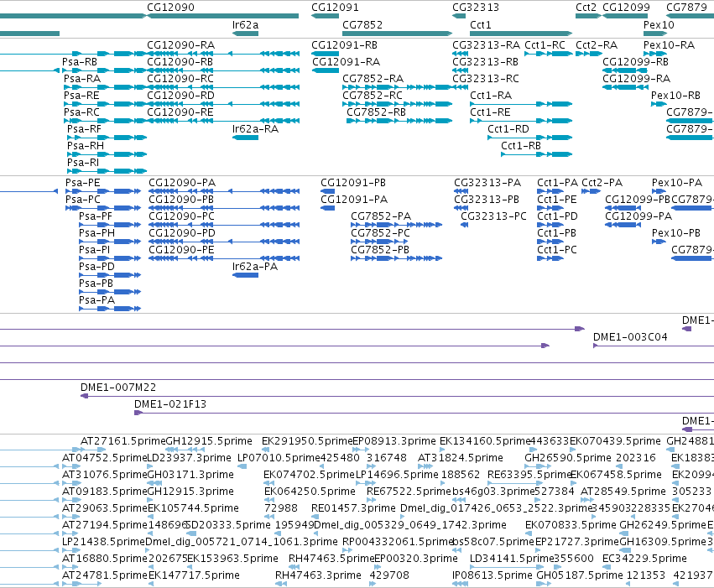714x588 pixels.
Task: Open protein CG12099-PA
Action: click(638, 216)
